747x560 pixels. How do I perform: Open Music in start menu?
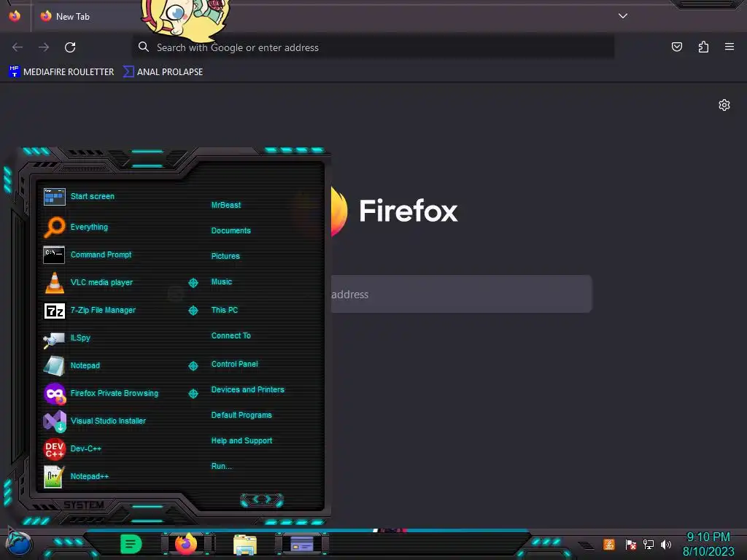click(x=222, y=282)
